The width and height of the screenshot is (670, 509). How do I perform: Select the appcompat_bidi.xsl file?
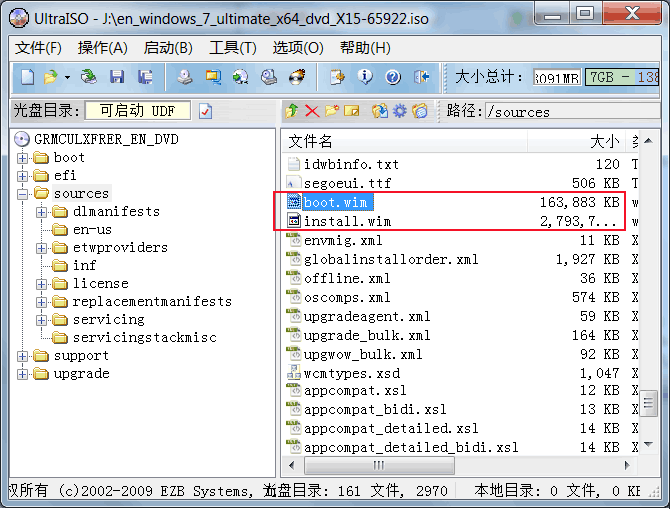[x=375, y=409]
